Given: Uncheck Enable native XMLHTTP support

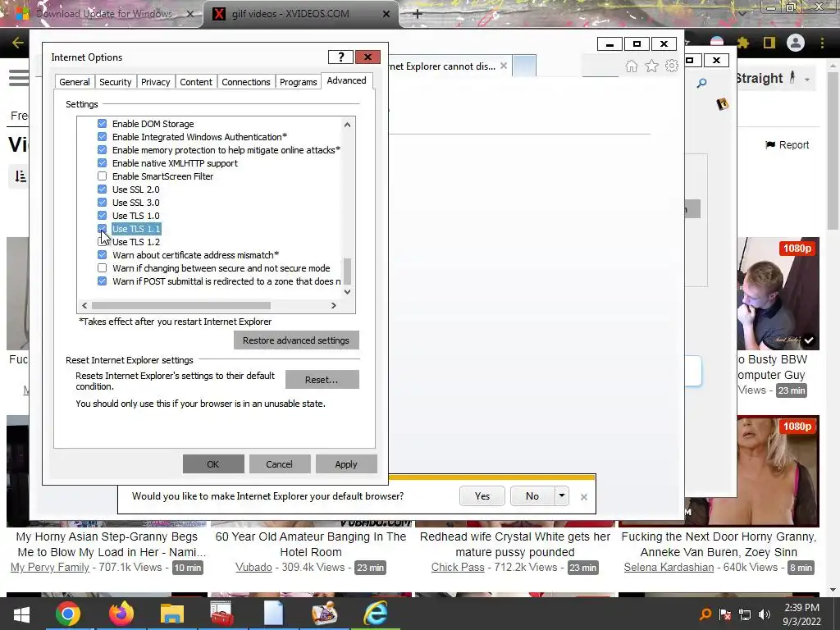Looking at the screenshot, I should [x=103, y=163].
